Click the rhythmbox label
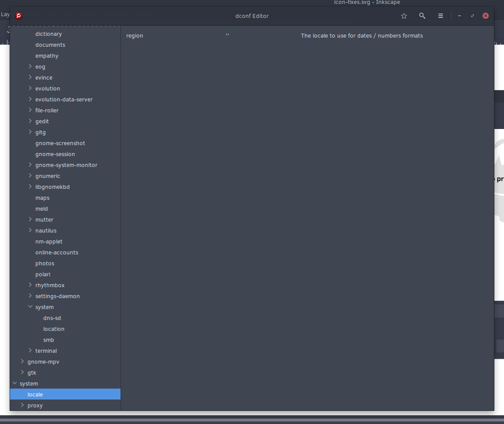504x424 pixels. pos(50,285)
